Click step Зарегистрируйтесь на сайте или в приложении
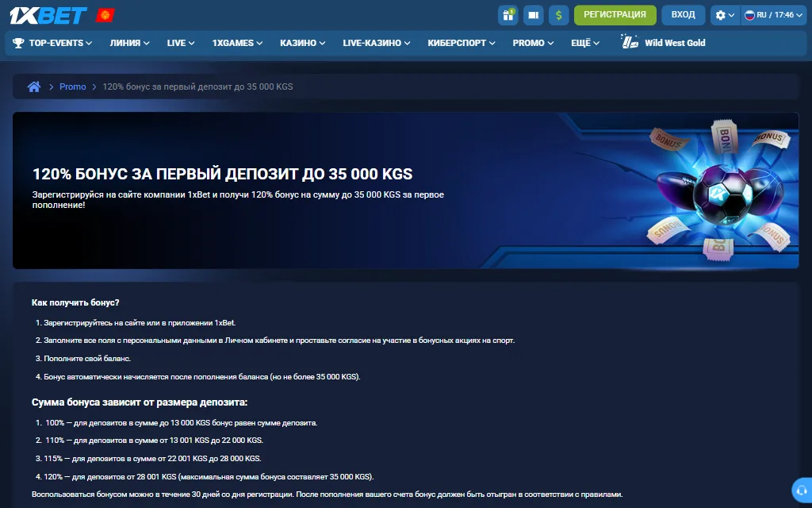The width and height of the screenshot is (812, 508). coord(140,323)
